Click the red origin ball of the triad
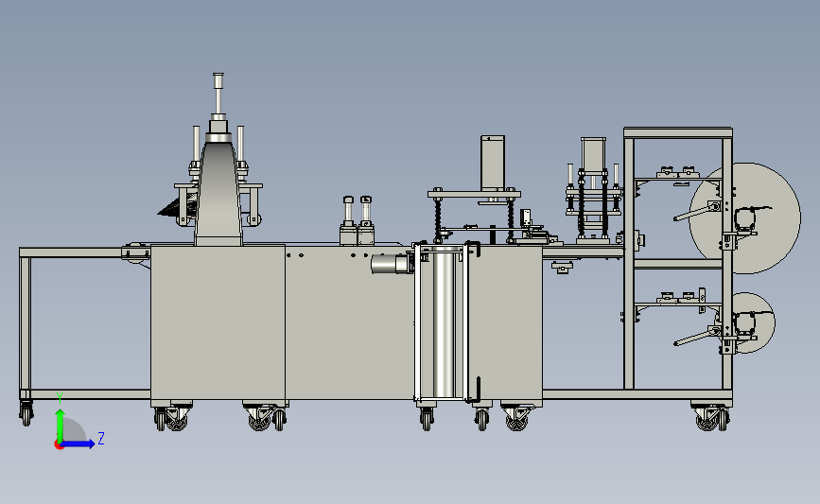The image size is (820, 504). 59,445
